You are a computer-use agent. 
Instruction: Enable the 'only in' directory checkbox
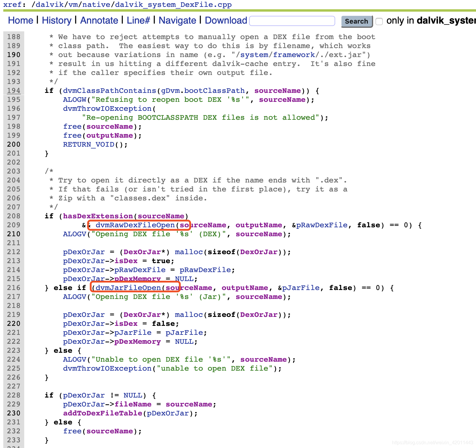coord(379,21)
